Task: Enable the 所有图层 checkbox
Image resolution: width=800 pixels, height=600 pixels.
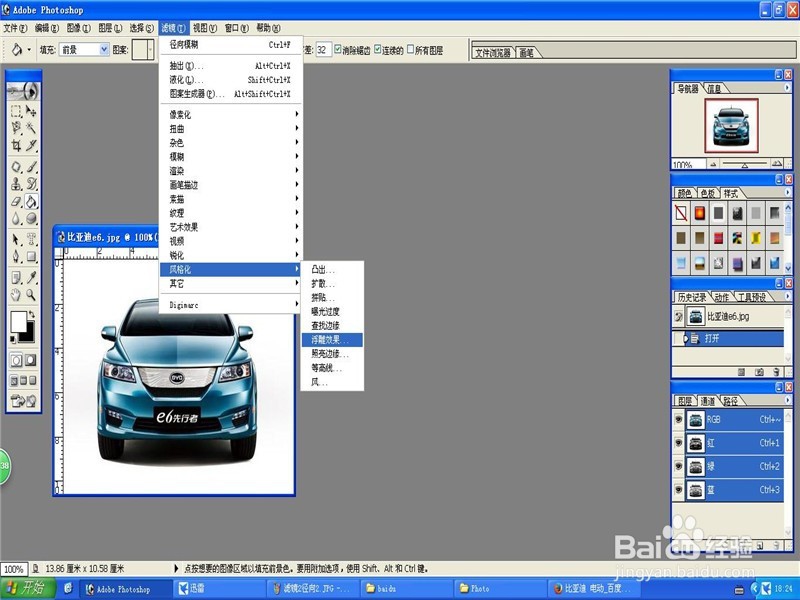Action: pos(410,49)
